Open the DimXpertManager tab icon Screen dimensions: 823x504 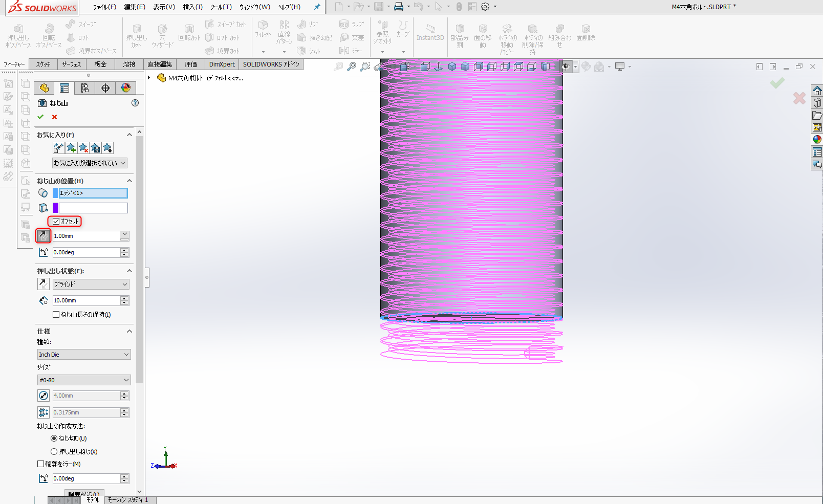[105, 88]
